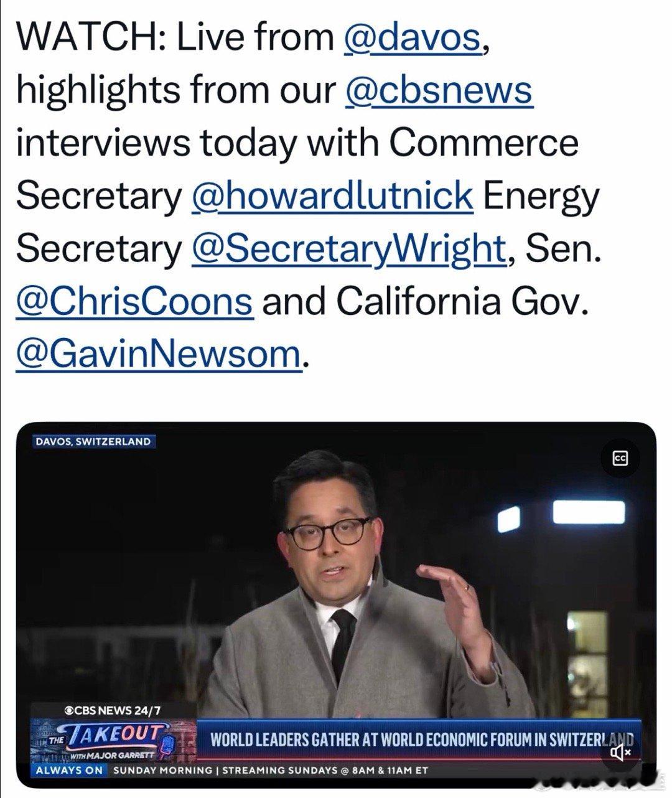The width and height of the screenshot is (672, 798).
Task: Click the With Major Garrett subtitle
Action: pyautogui.click(x=113, y=756)
